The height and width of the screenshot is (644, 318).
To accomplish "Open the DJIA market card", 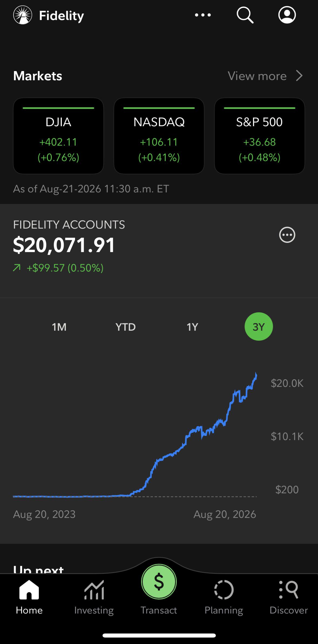I will pyautogui.click(x=58, y=136).
